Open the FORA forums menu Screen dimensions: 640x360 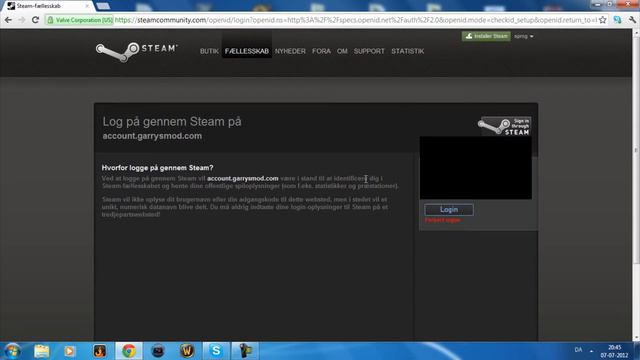point(321,51)
